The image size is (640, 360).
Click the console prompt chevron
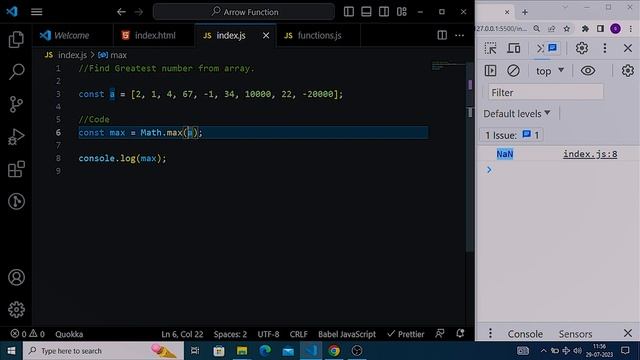[x=489, y=169]
